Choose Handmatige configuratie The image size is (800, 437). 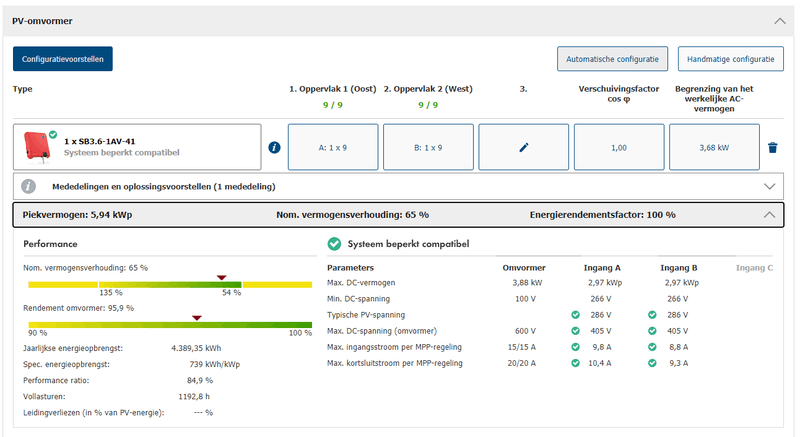730,59
